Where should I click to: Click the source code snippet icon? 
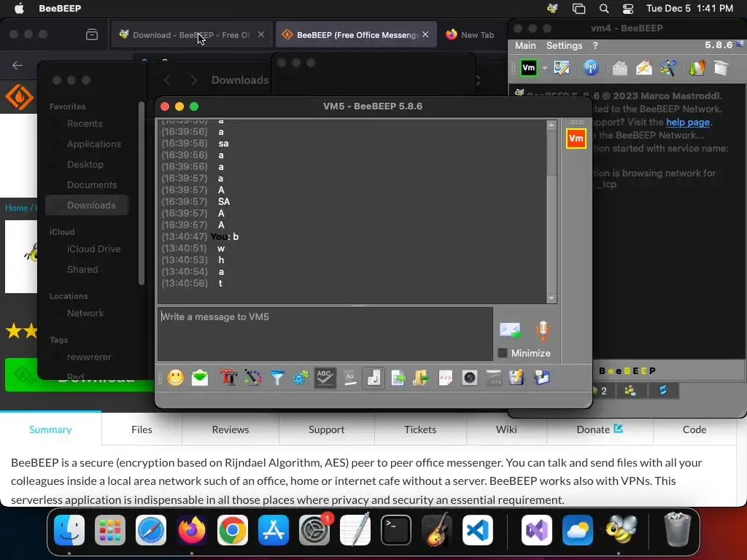[x=446, y=378]
